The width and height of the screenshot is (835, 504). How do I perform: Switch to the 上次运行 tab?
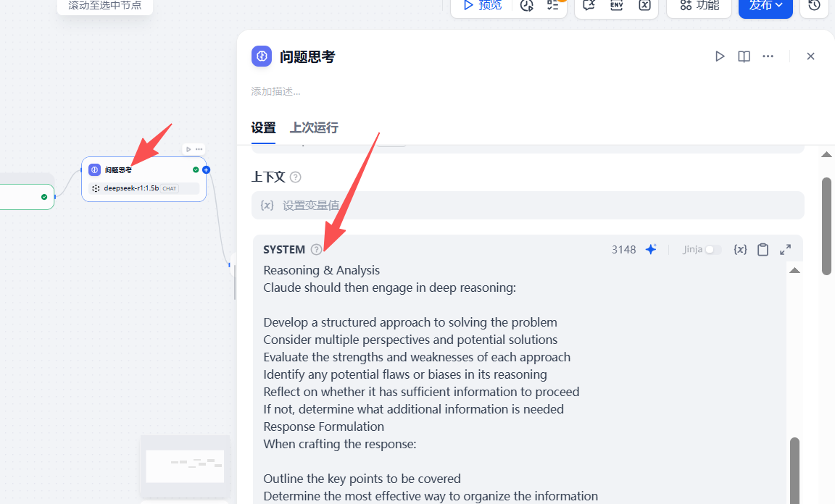coord(313,127)
